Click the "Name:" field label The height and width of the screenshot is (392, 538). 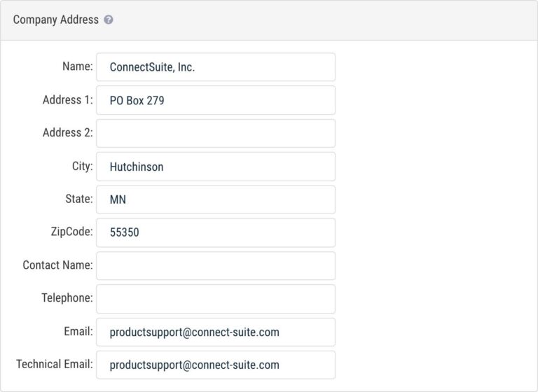[x=77, y=67]
